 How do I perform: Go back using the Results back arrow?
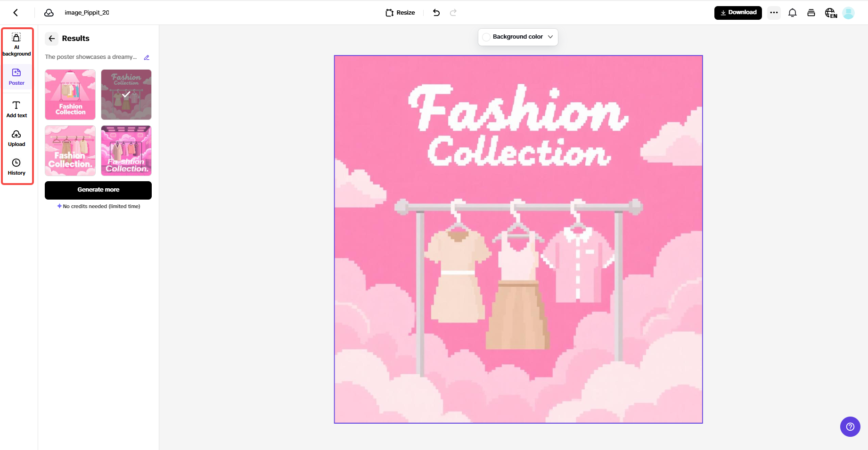pyautogui.click(x=51, y=39)
